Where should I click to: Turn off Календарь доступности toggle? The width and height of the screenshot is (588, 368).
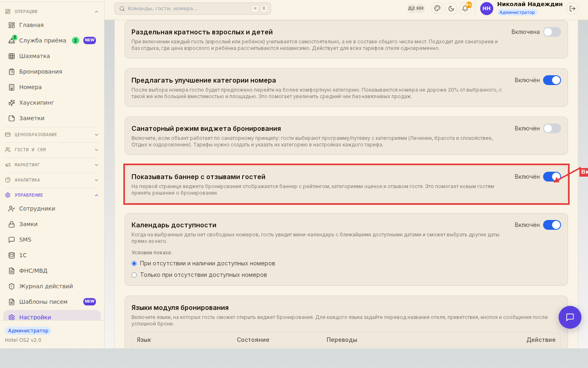click(x=552, y=225)
